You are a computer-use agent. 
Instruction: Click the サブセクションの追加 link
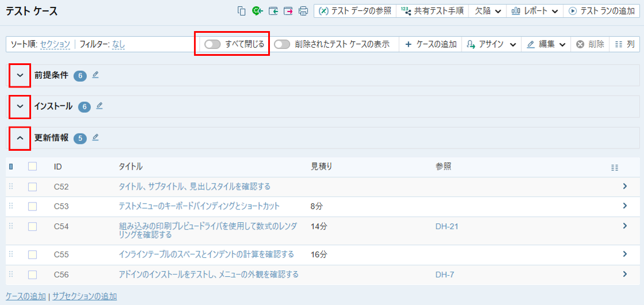click(85, 296)
